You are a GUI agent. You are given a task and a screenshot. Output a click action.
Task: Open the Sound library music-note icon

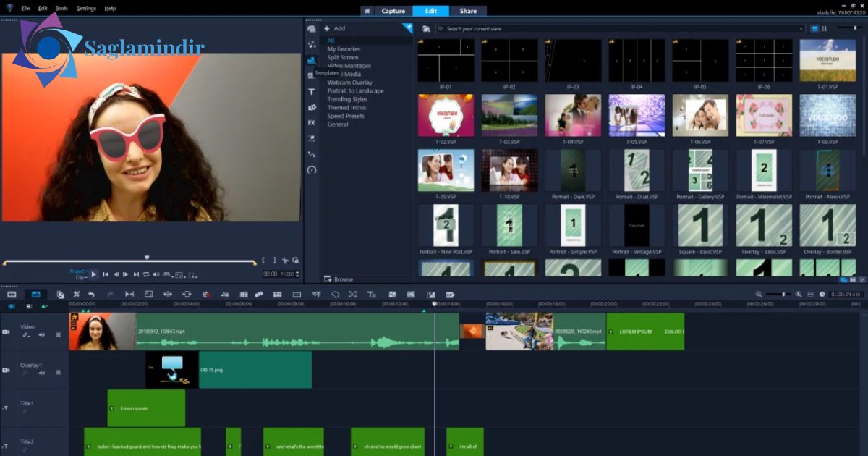(x=312, y=44)
